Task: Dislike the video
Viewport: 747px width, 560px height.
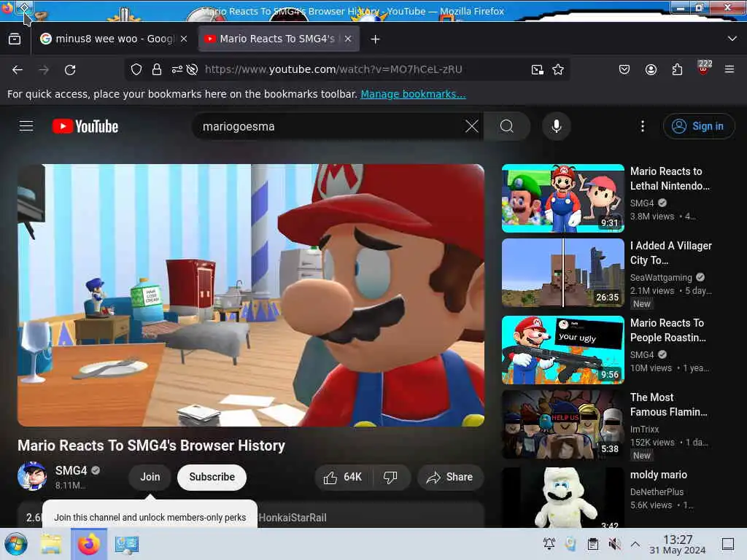Action: [391, 477]
